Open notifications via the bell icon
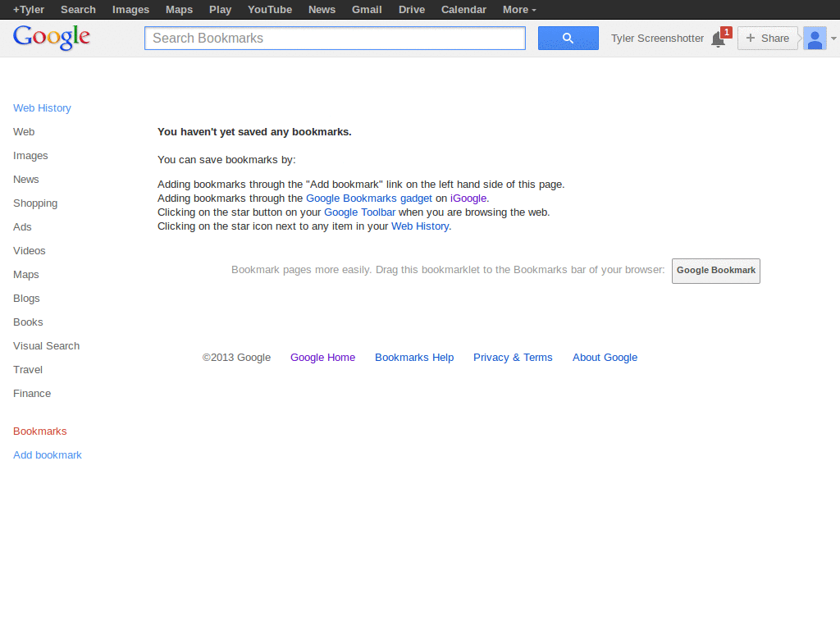 719,39
